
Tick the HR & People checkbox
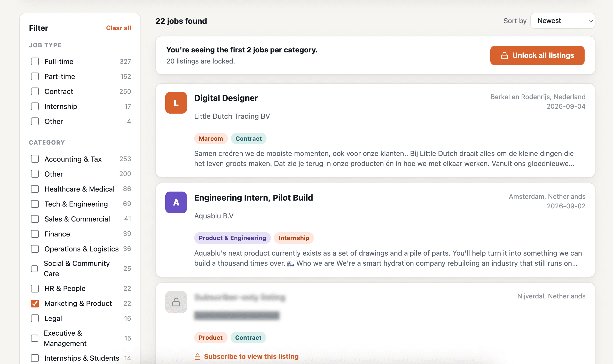[35, 288]
